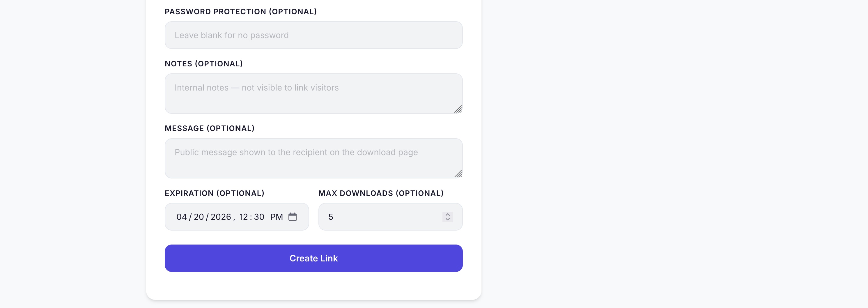Select the month segment of the expiration date

(181, 217)
